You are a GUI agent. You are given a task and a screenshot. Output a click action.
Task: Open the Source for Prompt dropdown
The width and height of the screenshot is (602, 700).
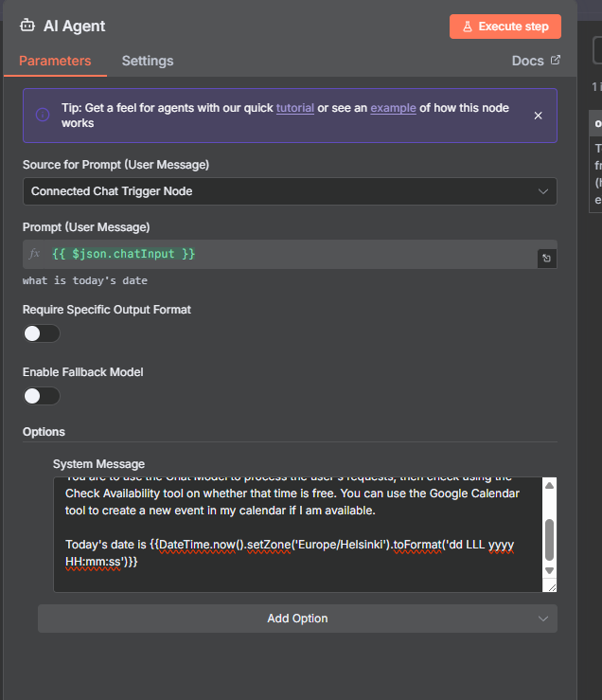[x=290, y=191]
